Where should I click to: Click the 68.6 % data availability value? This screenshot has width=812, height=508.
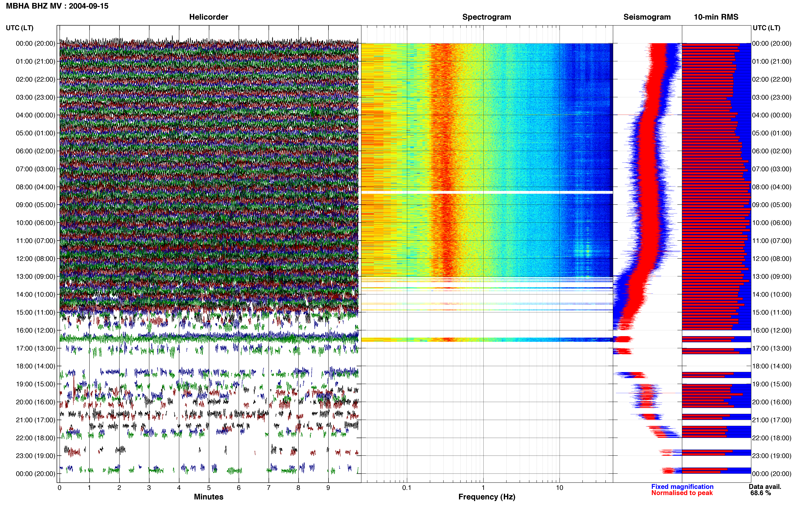point(761,493)
